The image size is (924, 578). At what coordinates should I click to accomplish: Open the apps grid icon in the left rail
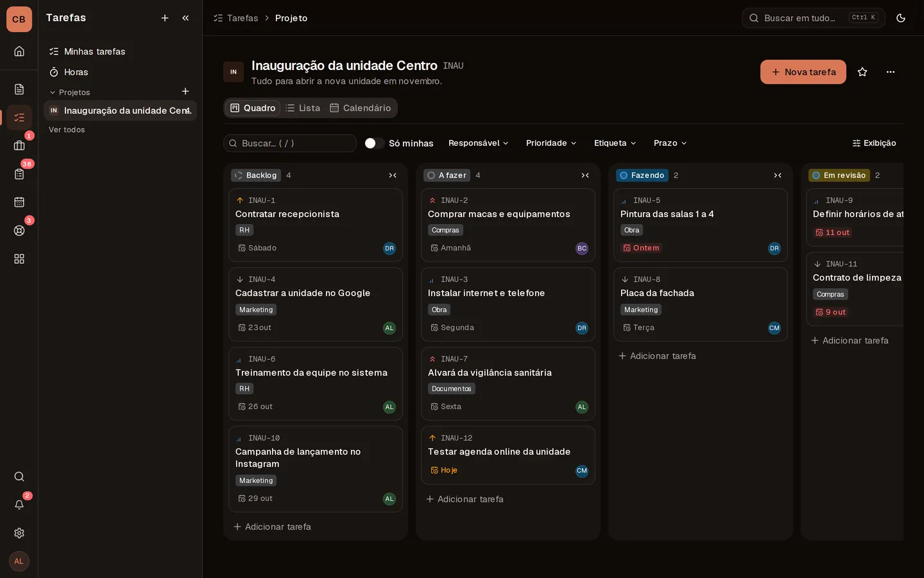pyautogui.click(x=19, y=259)
